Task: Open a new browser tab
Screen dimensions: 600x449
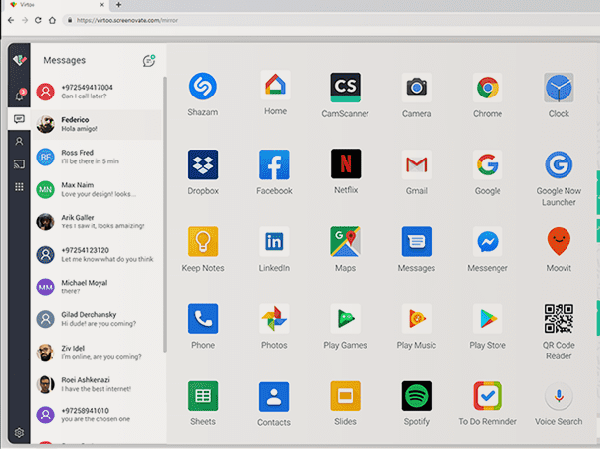Action: (118, 5)
